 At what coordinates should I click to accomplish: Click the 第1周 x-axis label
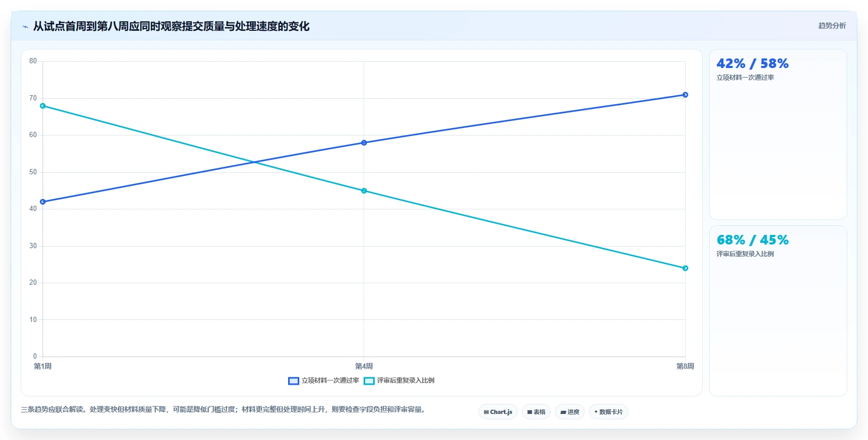[43, 366]
